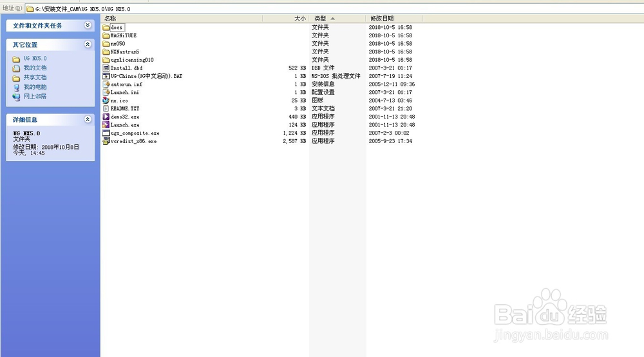The width and height of the screenshot is (644, 357).
Task: Select the nx.ico file name
Action: pos(119,101)
